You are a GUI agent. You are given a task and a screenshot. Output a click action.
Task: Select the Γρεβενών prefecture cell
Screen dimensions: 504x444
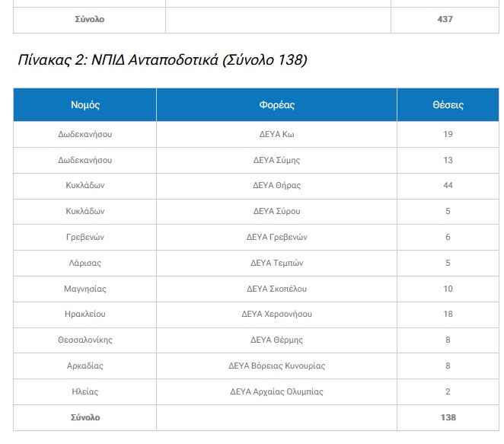[x=85, y=237]
